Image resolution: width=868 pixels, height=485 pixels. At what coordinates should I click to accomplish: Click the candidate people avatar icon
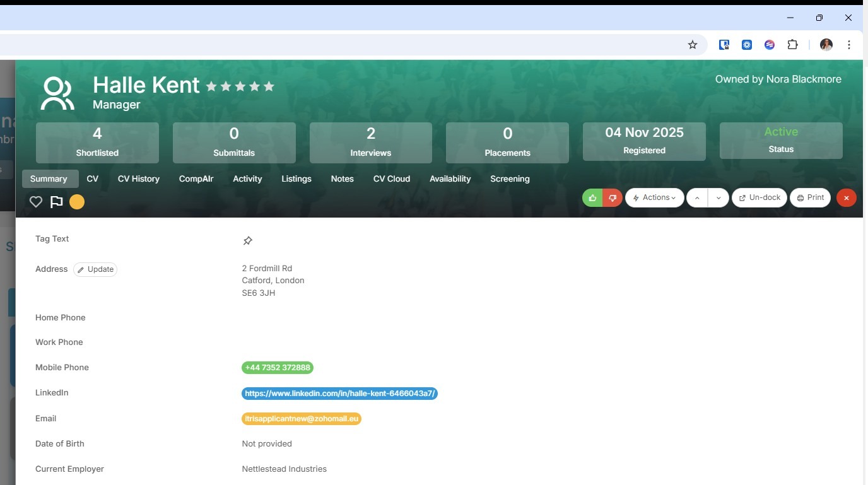point(57,94)
